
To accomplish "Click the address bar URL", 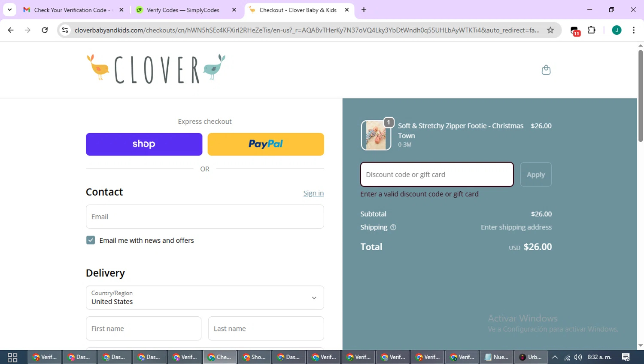I will [307, 30].
